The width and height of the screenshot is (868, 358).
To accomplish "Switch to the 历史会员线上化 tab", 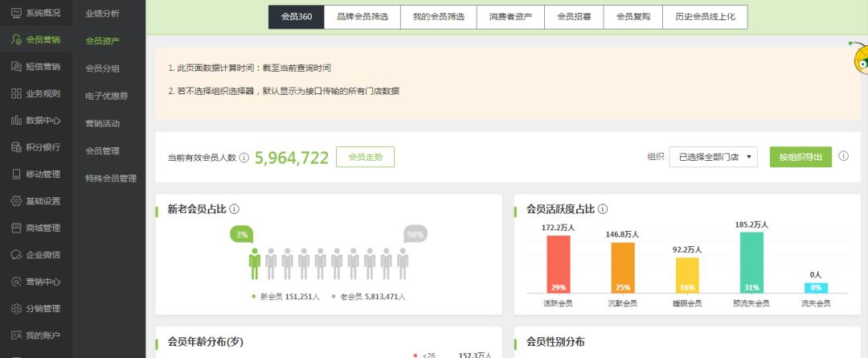I will tap(706, 17).
